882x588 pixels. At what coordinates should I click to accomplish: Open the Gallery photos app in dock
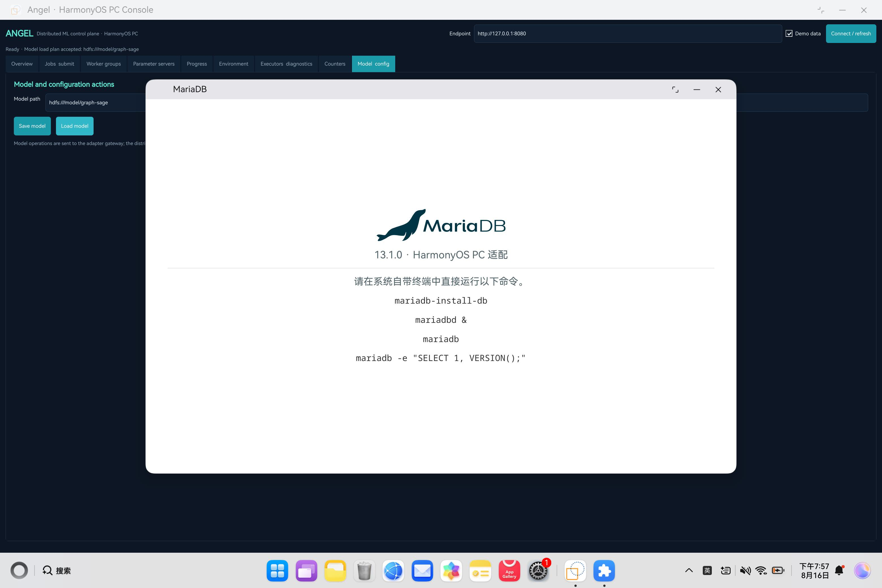[x=451, y=571]
